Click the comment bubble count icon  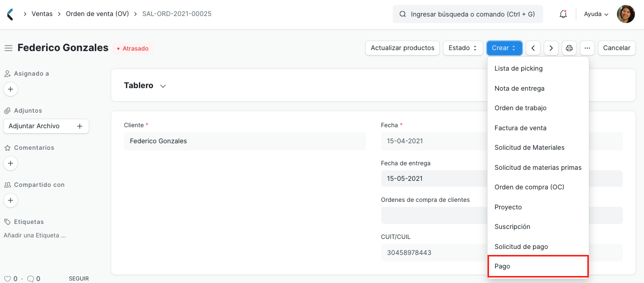pyautogui.click(x=30, y=278)
